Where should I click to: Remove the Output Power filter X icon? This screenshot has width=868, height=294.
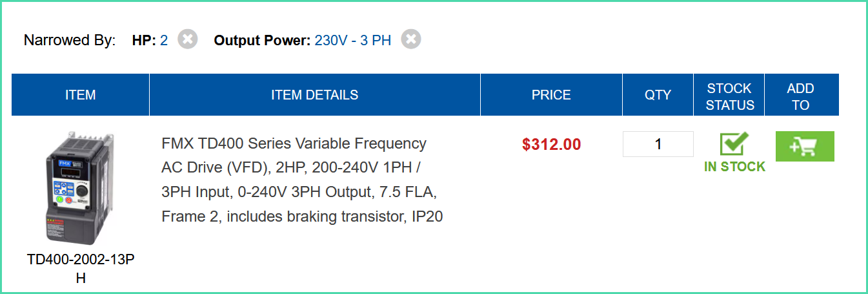click(411, 39)
